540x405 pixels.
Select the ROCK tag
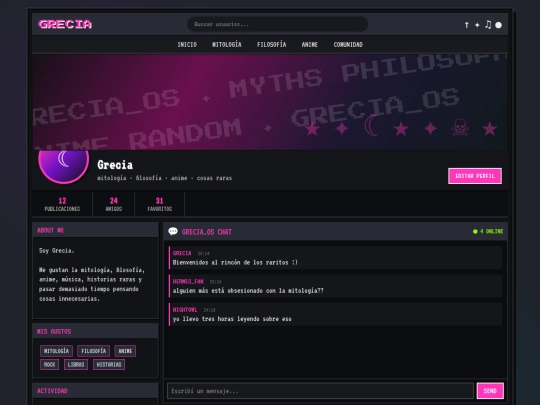[x=50, y=364]
